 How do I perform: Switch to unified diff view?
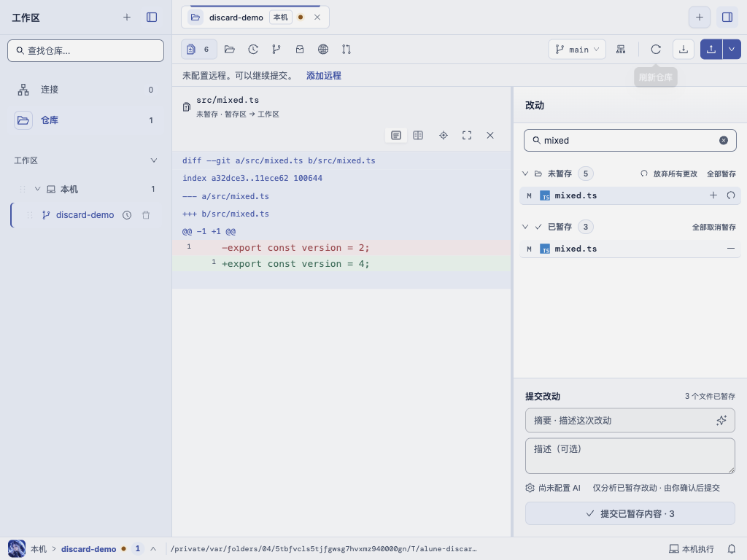[396, 135]
